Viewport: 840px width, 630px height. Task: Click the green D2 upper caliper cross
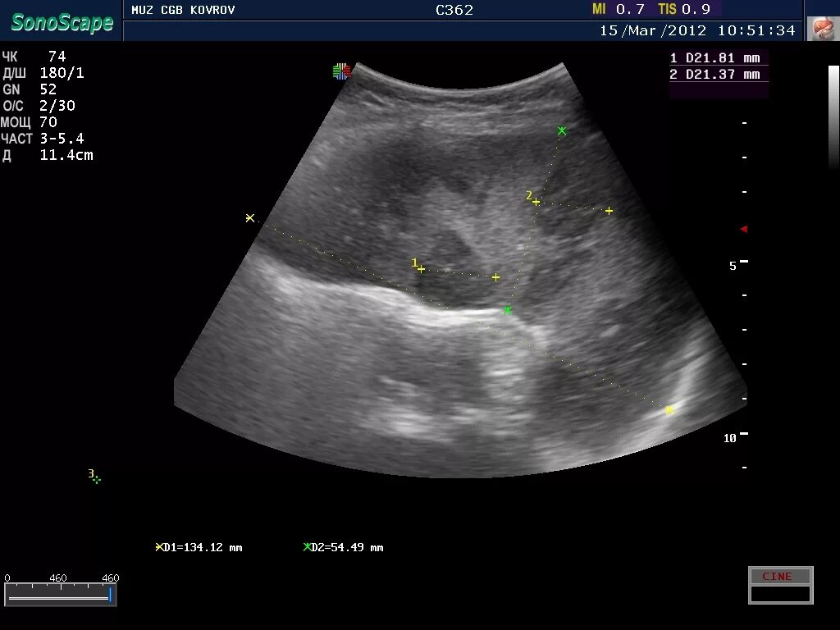561,130
